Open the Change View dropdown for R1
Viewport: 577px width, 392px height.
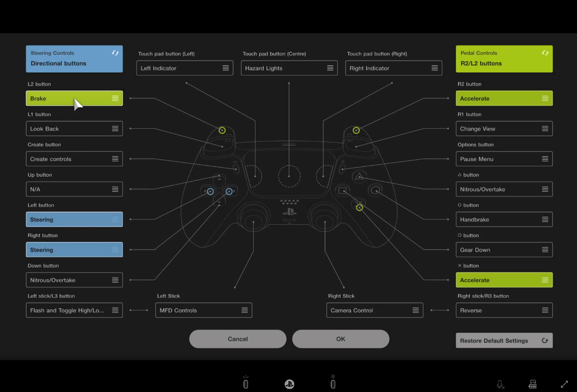tap(504, 129)
